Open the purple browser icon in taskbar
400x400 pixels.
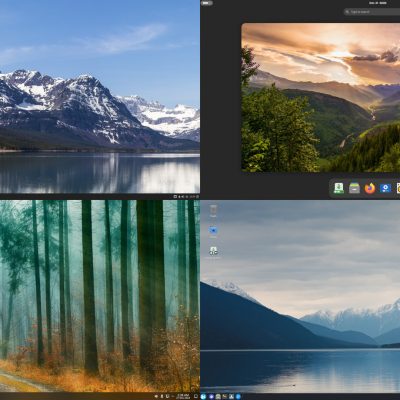(x=211, y=396)
